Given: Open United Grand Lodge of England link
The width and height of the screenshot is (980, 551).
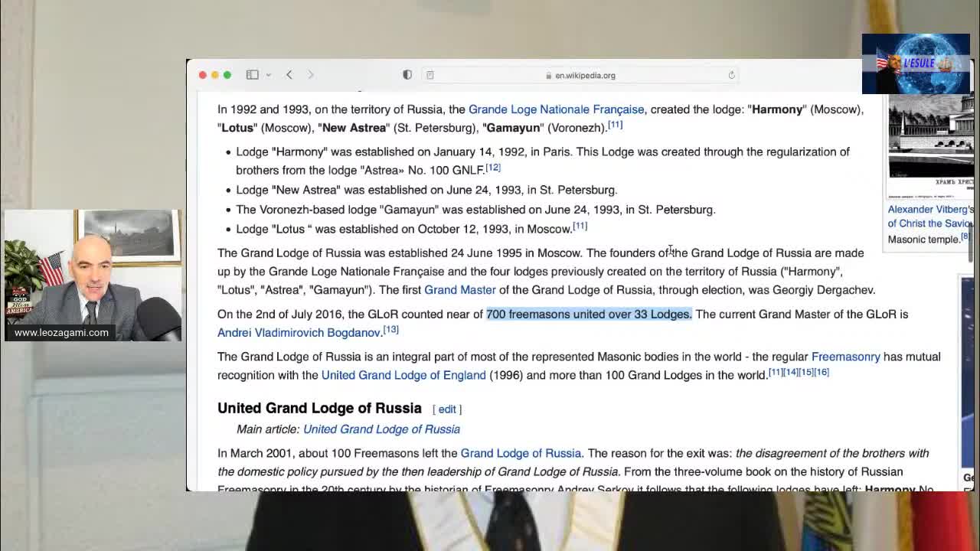Looking at the screenshot, I should [403, 375].
